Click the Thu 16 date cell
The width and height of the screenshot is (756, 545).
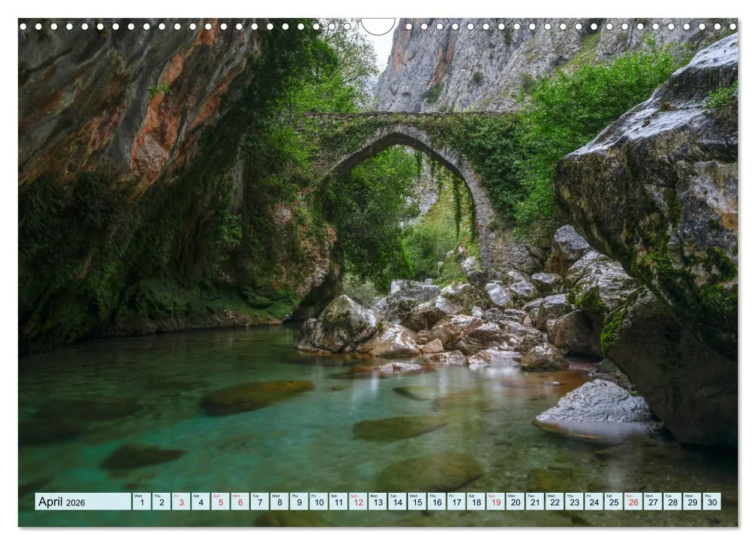[437, 502]
